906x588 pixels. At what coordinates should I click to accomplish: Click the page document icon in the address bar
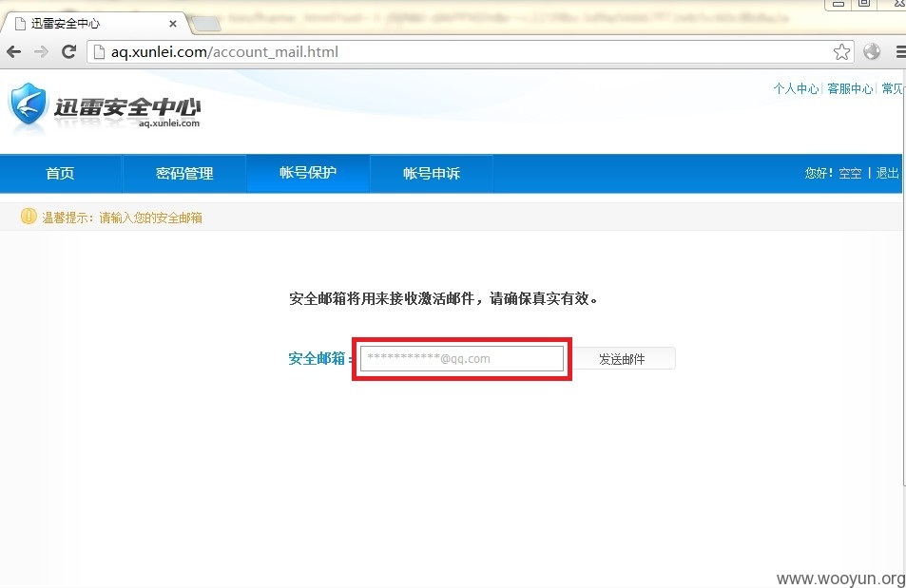coord(100,52)
